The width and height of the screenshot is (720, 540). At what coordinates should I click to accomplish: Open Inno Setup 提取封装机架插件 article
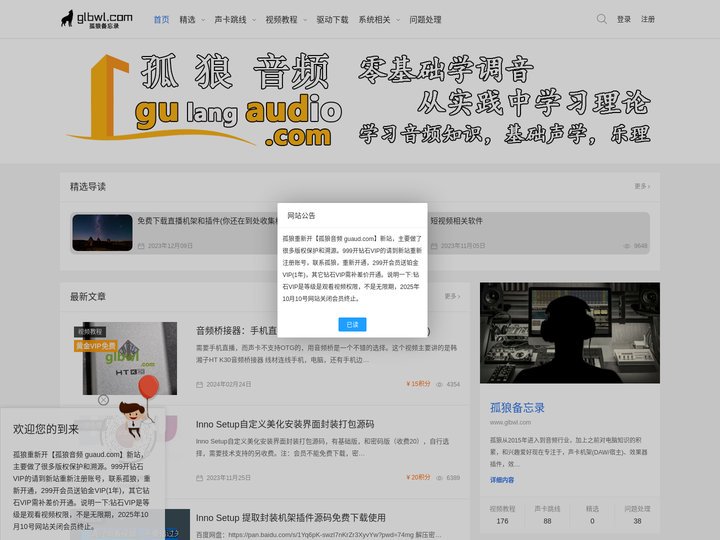pos(291,518)
